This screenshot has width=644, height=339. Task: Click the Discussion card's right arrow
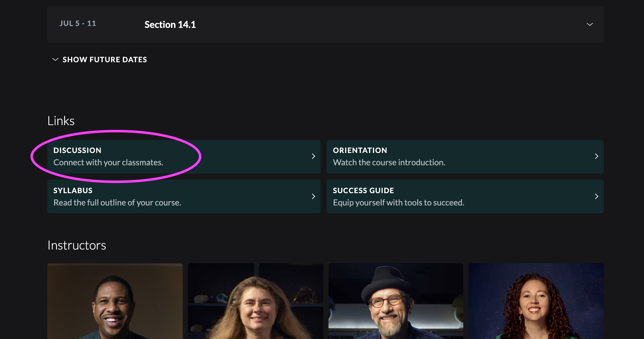(x=313, y=156)
